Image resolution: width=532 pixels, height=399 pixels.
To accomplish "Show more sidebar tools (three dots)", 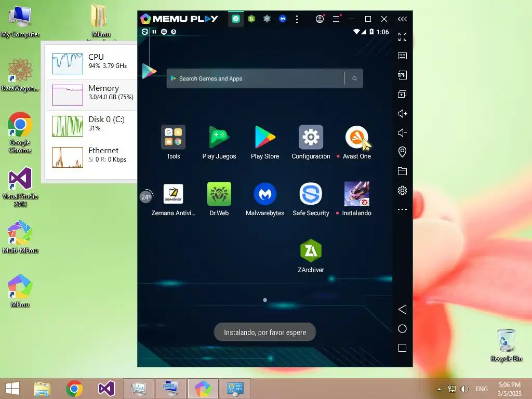I will click(x=402, y=209).
